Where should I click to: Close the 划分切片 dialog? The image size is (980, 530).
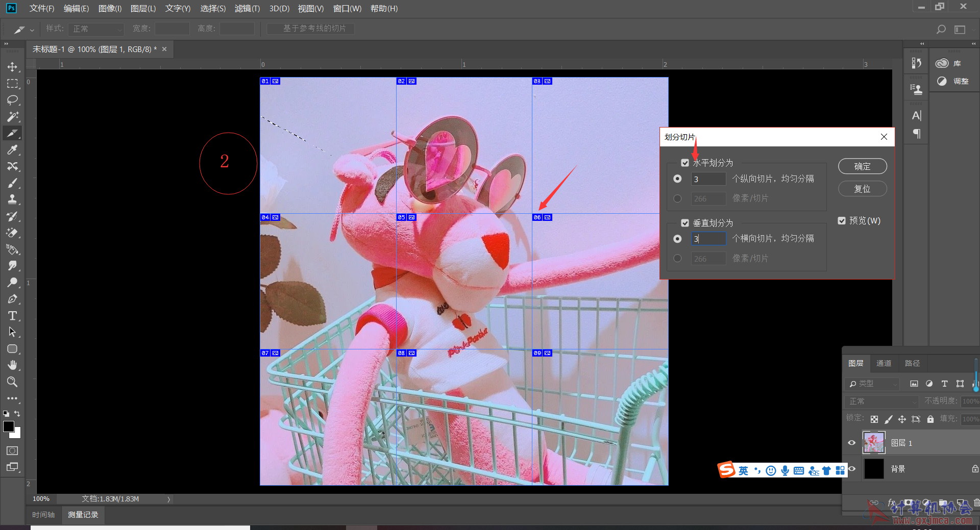(x=884, y=137)
